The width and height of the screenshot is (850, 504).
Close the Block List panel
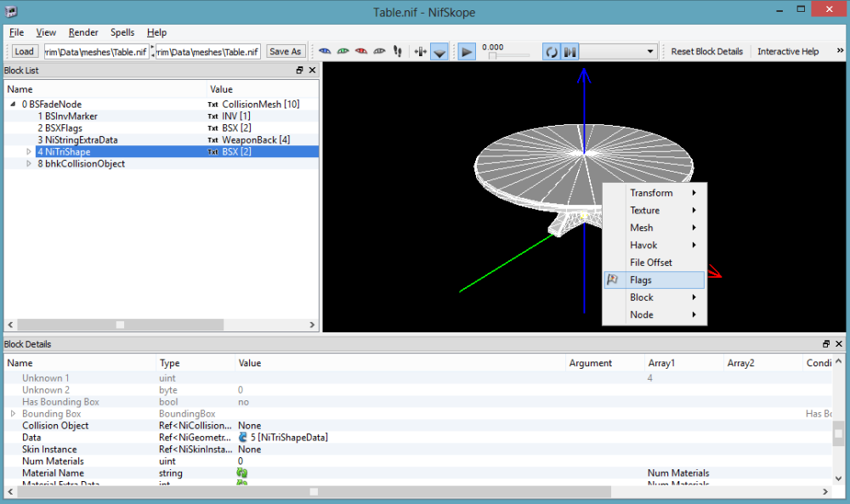(312, 70)
